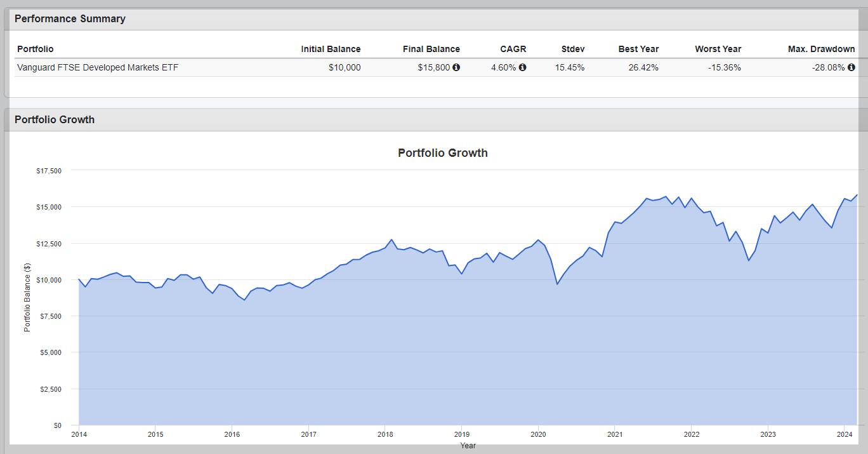Click the 2024 x-axis label
The image size is (868, 454).
point(845,435)
